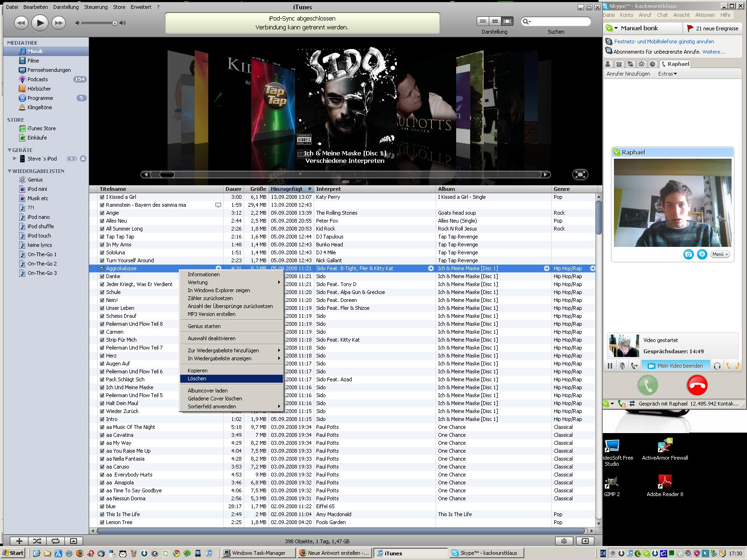747x560 pixels.
Task: Open the Genius playlist
Action: tap(35, 180)
